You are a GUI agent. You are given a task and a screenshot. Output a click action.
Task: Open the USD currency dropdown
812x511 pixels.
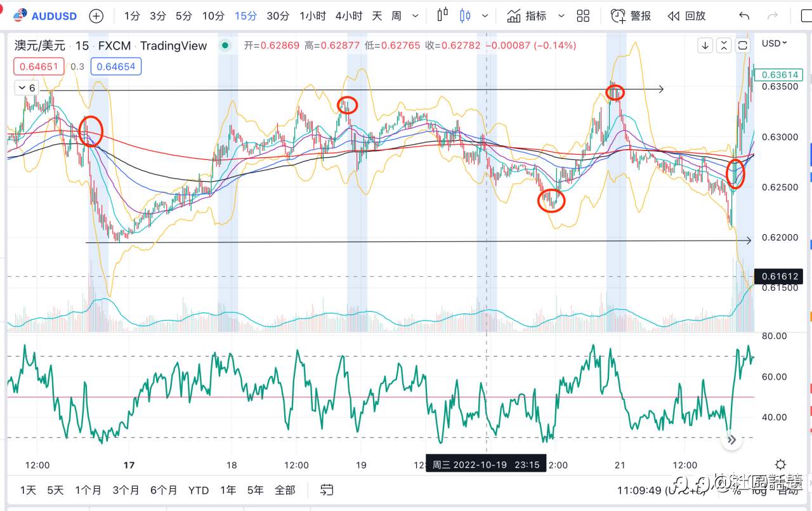point(774,43)
